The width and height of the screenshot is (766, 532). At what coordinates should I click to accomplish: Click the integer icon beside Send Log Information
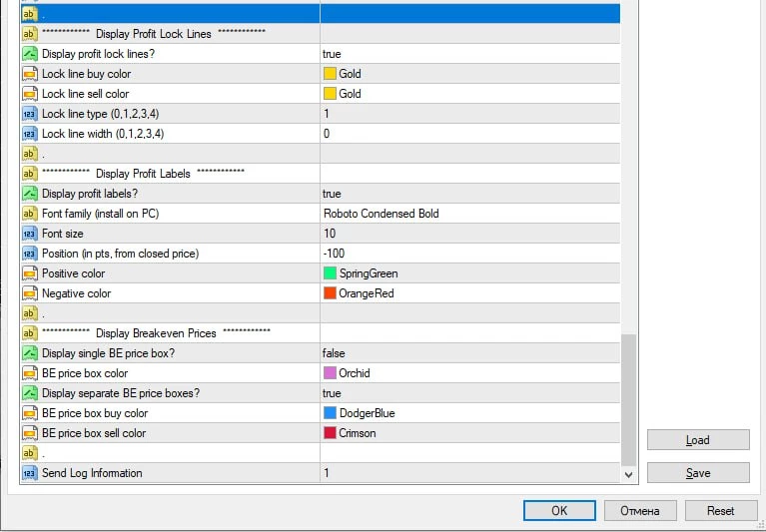(30, 473)
